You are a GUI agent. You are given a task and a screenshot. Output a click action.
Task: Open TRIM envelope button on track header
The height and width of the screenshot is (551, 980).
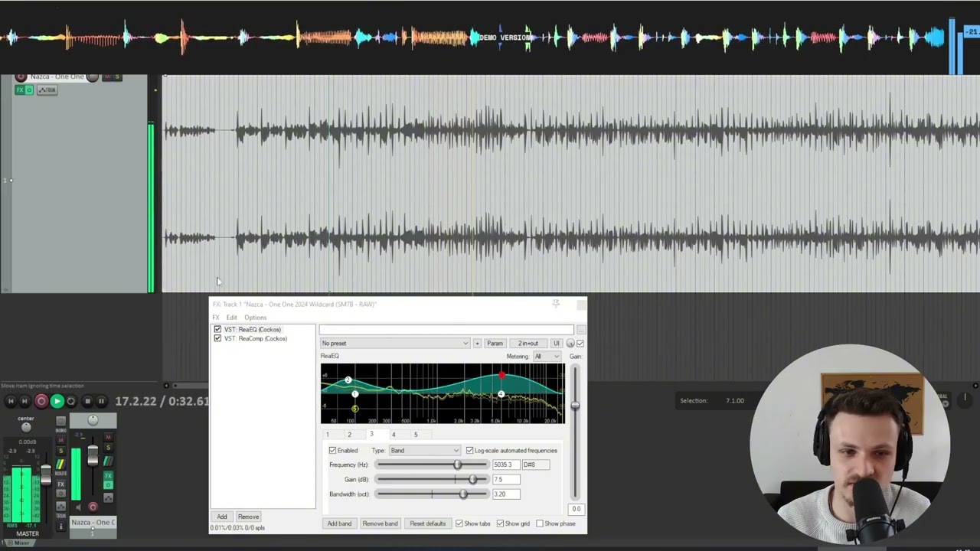tap(47, 90)
